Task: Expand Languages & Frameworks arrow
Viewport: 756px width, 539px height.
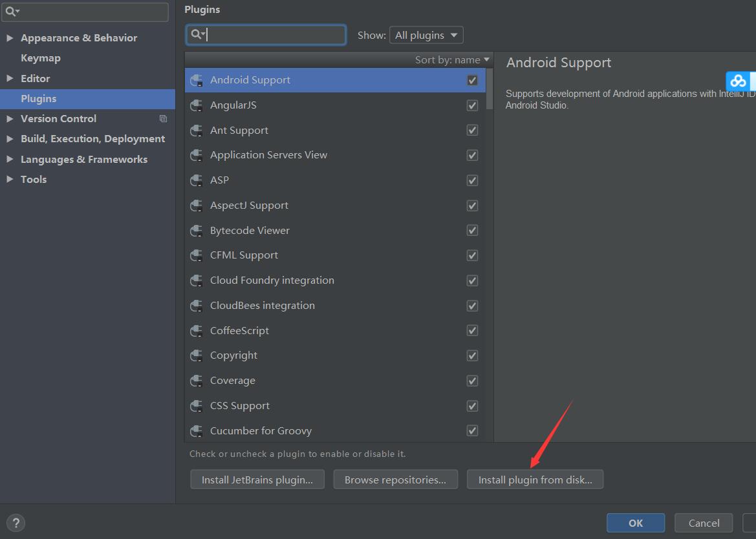Action: 10,159
